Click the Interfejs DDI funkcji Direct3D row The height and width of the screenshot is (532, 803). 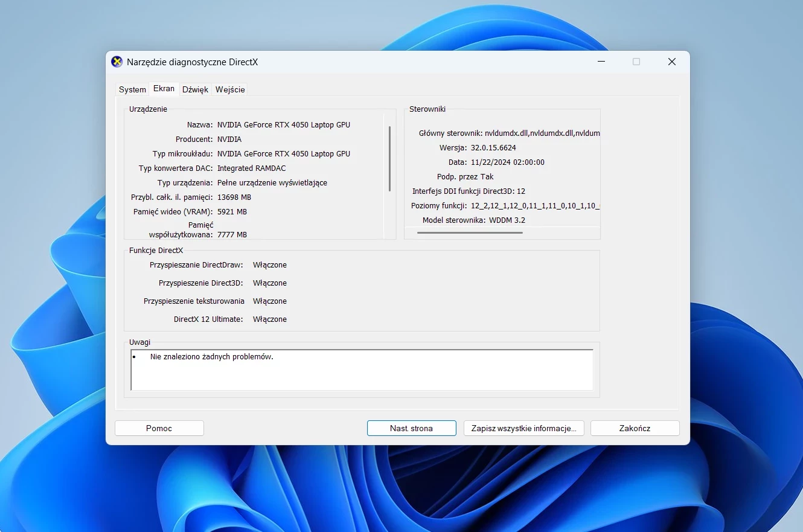(x=469, y=191)
